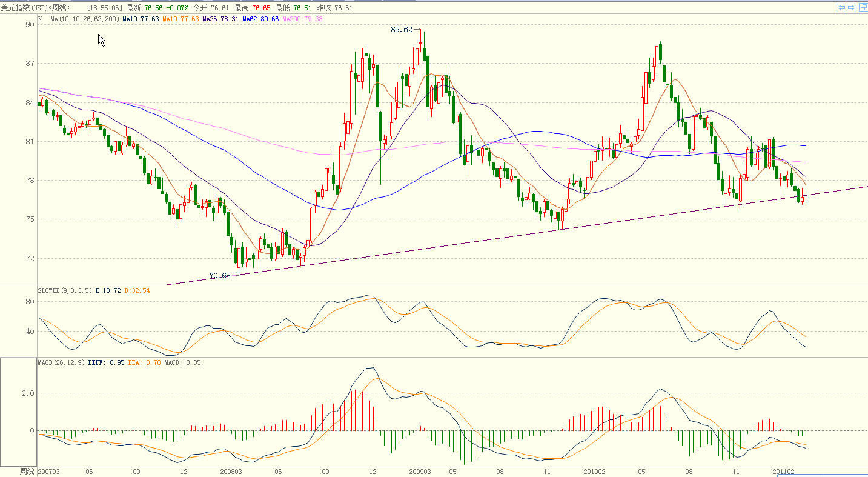Click the K:18.72 value
Image resolution: width=868 pixels, height=477 pixels.
point(108,291)
